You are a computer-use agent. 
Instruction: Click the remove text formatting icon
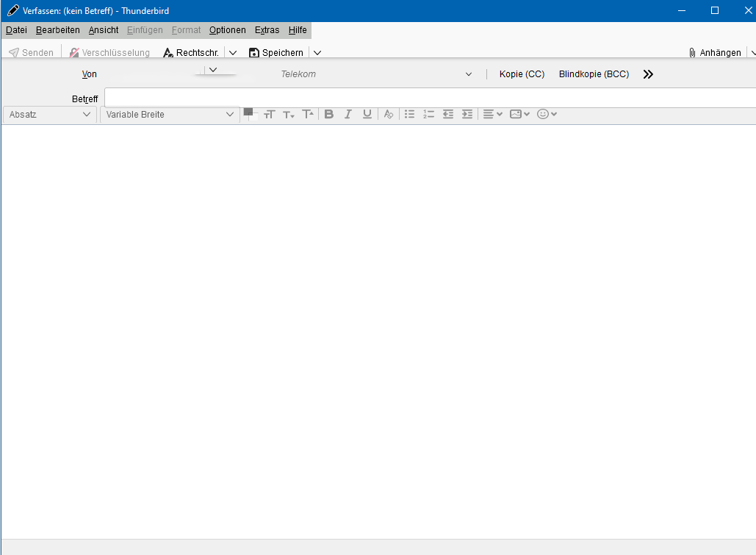pyautogui.click(x=389, y=115)
